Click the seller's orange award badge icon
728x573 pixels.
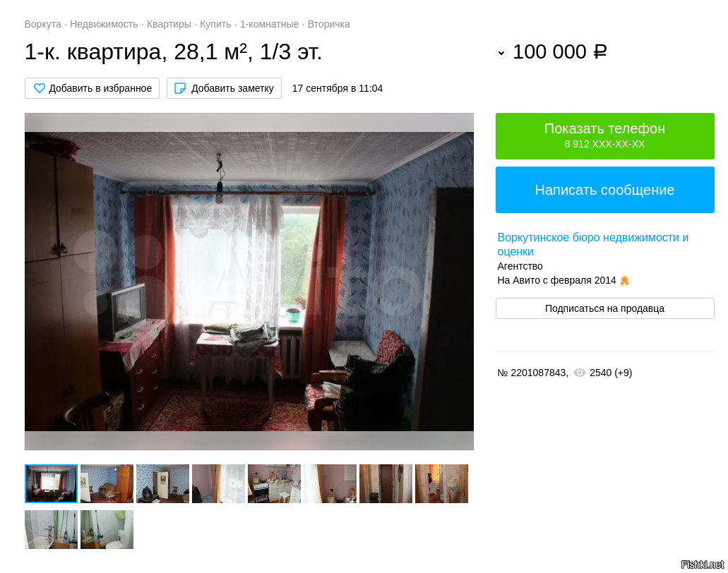point(624,281)
